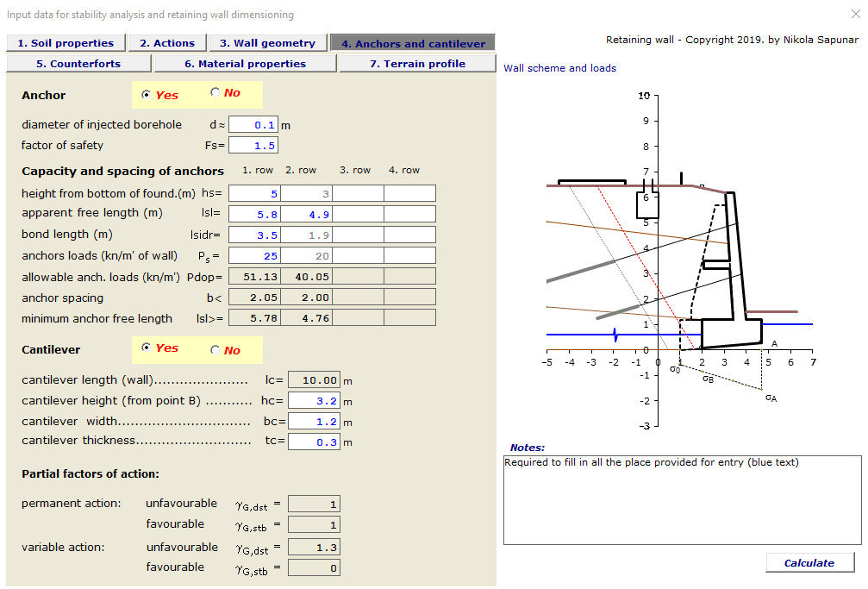
Task: Edit 1. row height hs value field
Action: (255, 194)
